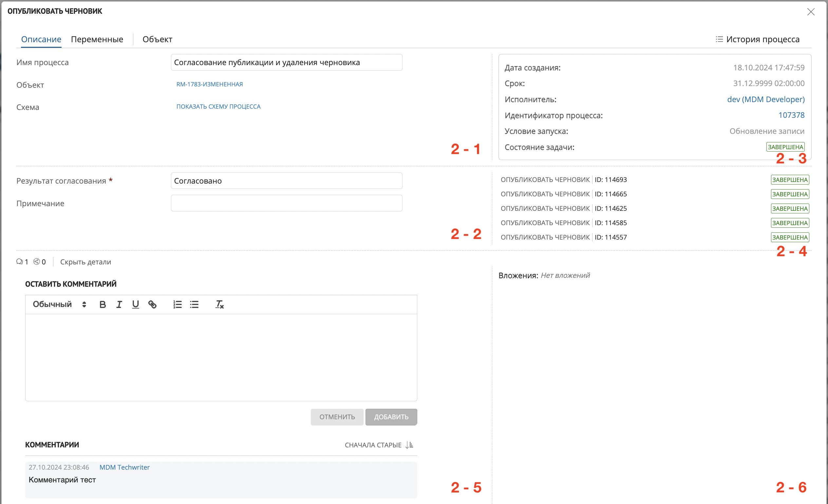Click the comments count bubble icon
Image resolution: width=828 pixels, height=504 pixels.
(20, 261)
